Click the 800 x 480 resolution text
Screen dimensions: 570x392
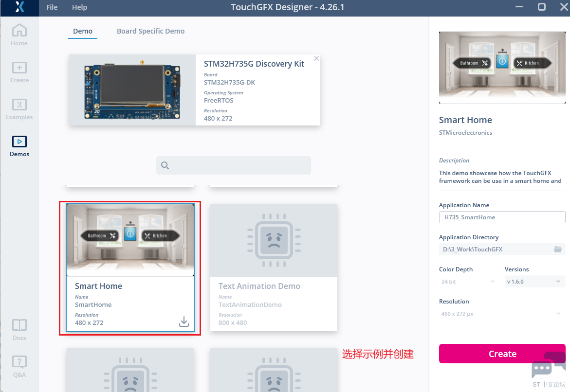[233, 322]
